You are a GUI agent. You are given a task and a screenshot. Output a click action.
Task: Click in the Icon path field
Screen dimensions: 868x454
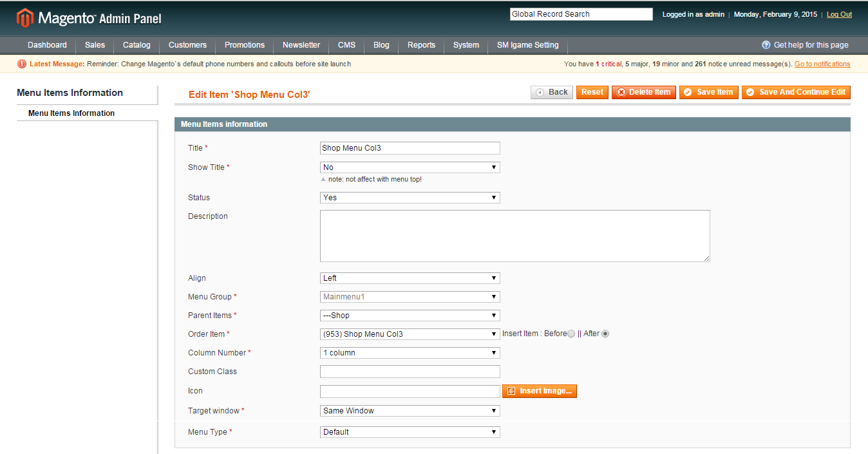click(x=410, y=391)
